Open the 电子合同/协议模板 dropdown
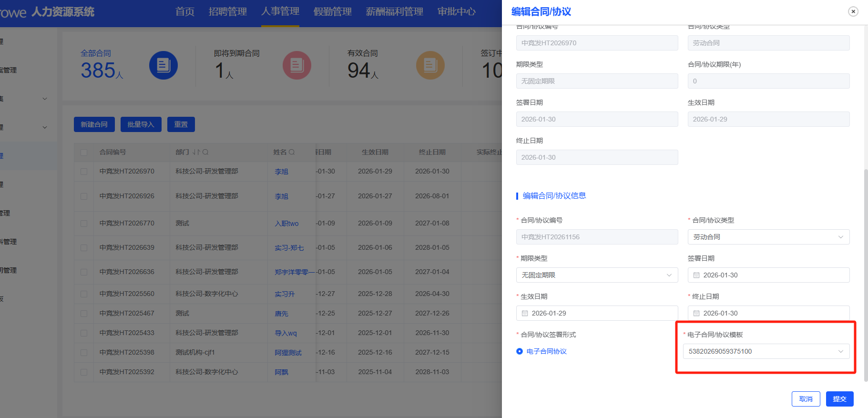The width and height of the screenshot is (868, 418). click(766, 351)
